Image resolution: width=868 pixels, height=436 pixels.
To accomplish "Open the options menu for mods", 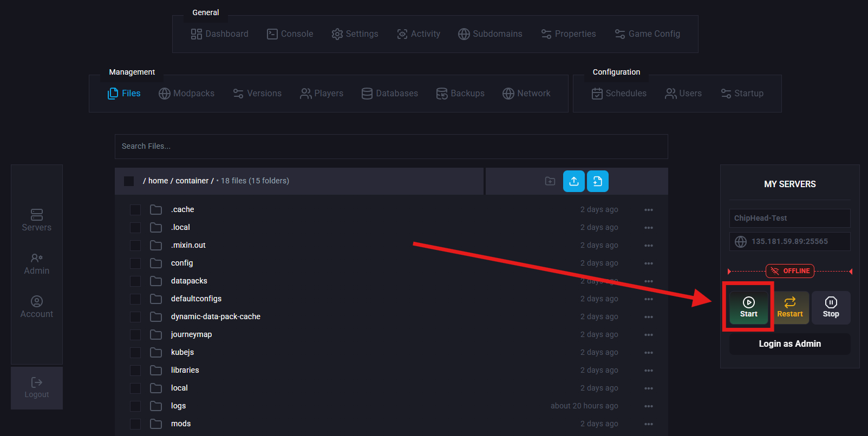I will pos(649,424).
